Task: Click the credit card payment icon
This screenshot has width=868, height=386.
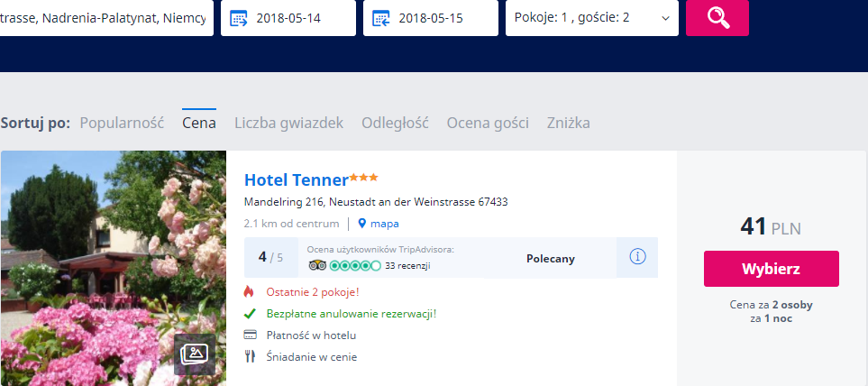Action: (x=250, y=335)
